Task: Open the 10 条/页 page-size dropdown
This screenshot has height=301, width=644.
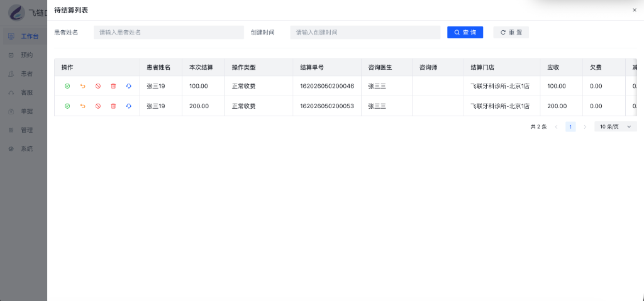Action: coord(616,127)
